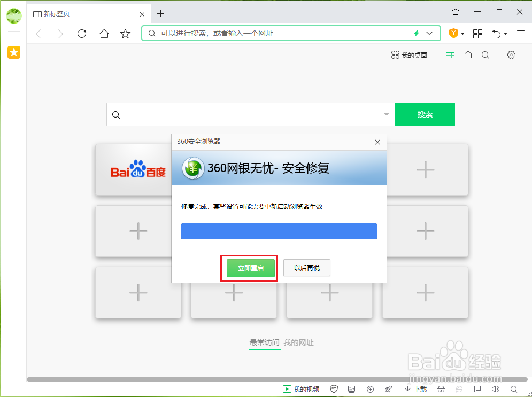Viewport: 532px width, 397px height.
Task: Switch to the 我的网址 tab
Action: (x=298, y=342)
